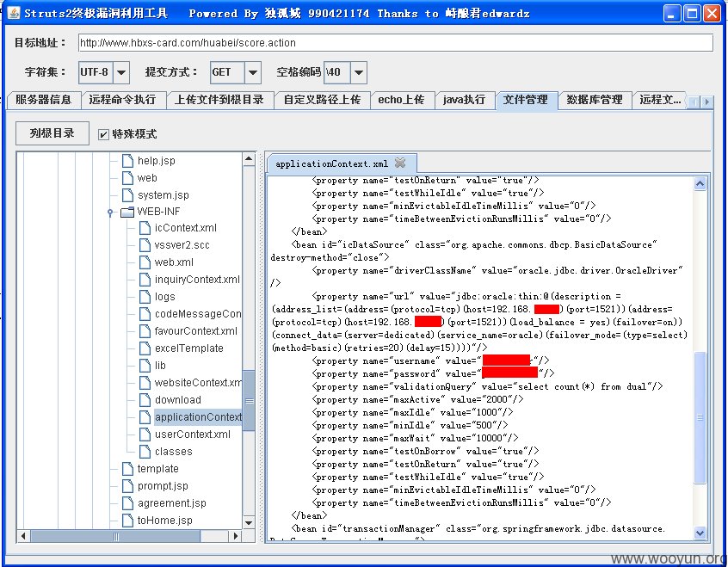This screenshot has height=567, width=728.
Task: Click file tree vertical scrollbar thumb
Action: click(249, 400)
